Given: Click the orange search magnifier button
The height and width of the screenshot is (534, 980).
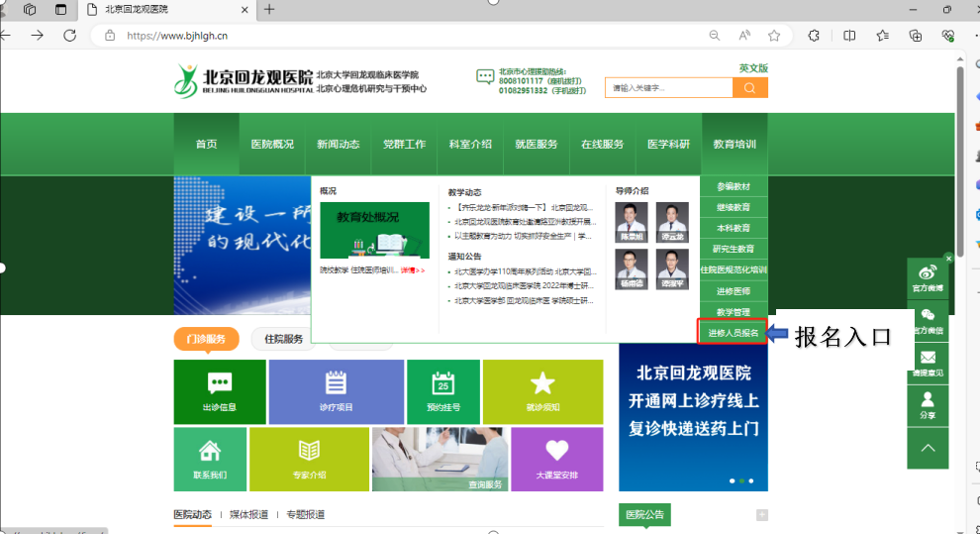Looking at the screenshot, I should tap(749, 88).
